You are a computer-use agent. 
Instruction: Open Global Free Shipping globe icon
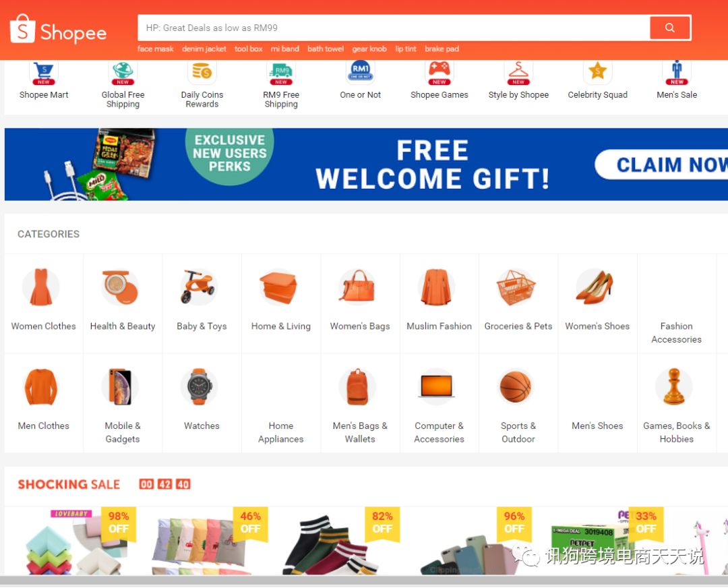tap(123, 72)
